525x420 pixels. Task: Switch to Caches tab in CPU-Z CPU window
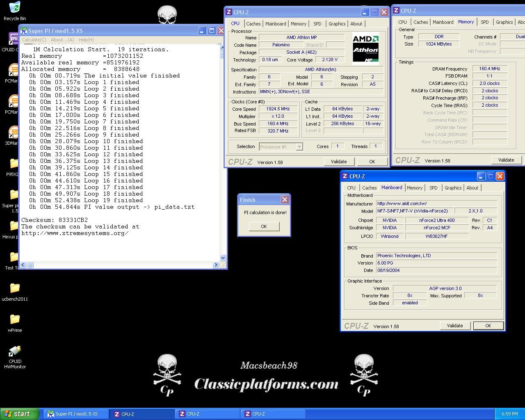(x=253, y=24)
